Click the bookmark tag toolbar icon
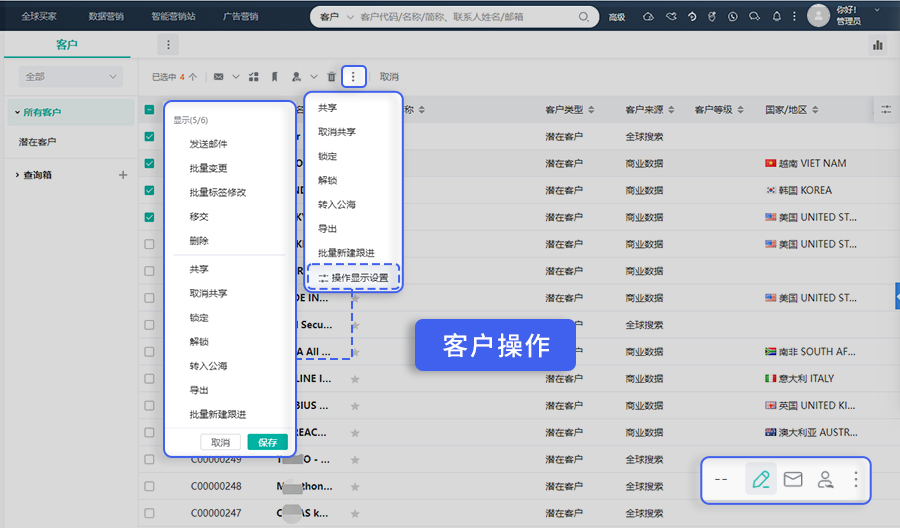 click(x=274, y=77)
